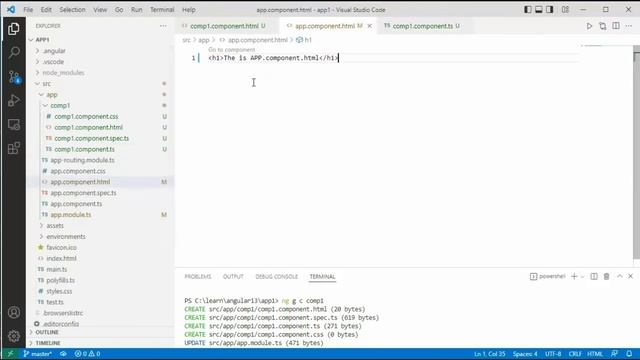Open the Help menu
Image resolution: width=640 pixels, height=360 pixels.
point(189,9)
